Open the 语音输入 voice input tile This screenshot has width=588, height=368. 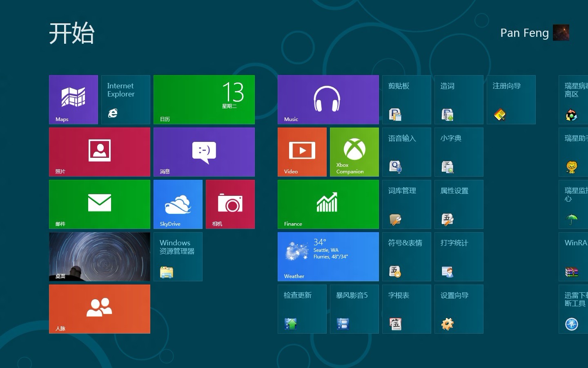(407, 152)
